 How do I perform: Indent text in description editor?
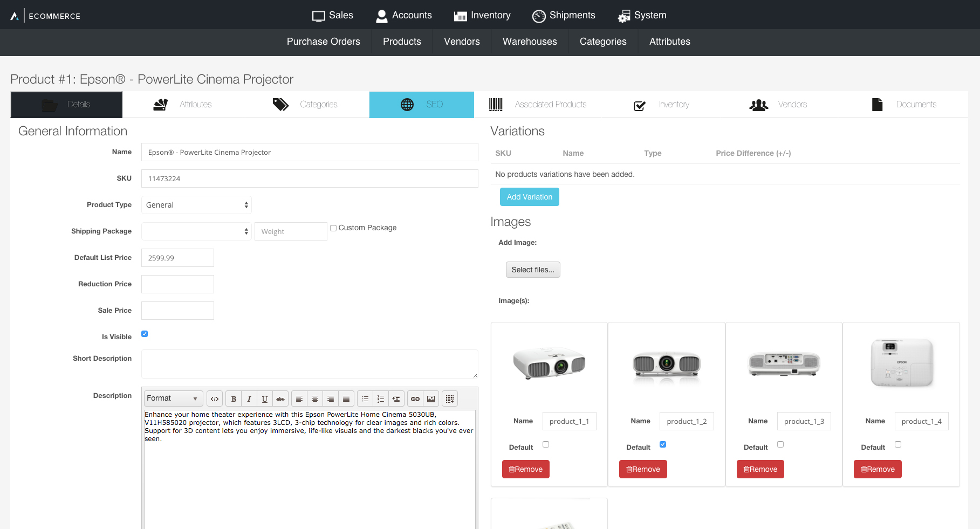(396, 399)
